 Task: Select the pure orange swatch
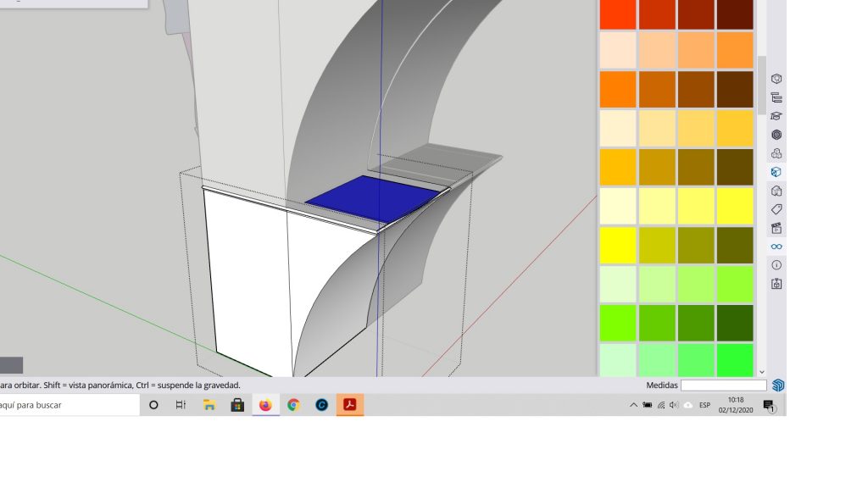pyautogui.click(x=616, y=89)
